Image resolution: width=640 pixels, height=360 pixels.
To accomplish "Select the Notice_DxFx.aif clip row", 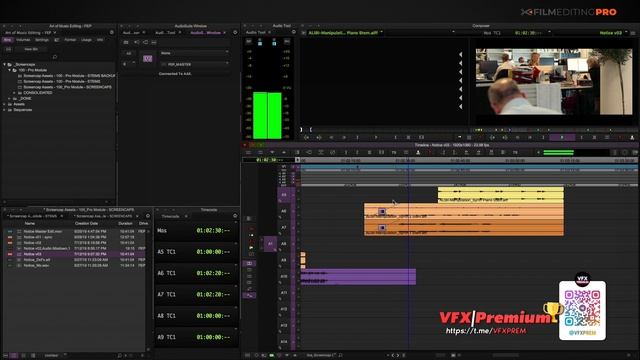I will click(73, 260).
